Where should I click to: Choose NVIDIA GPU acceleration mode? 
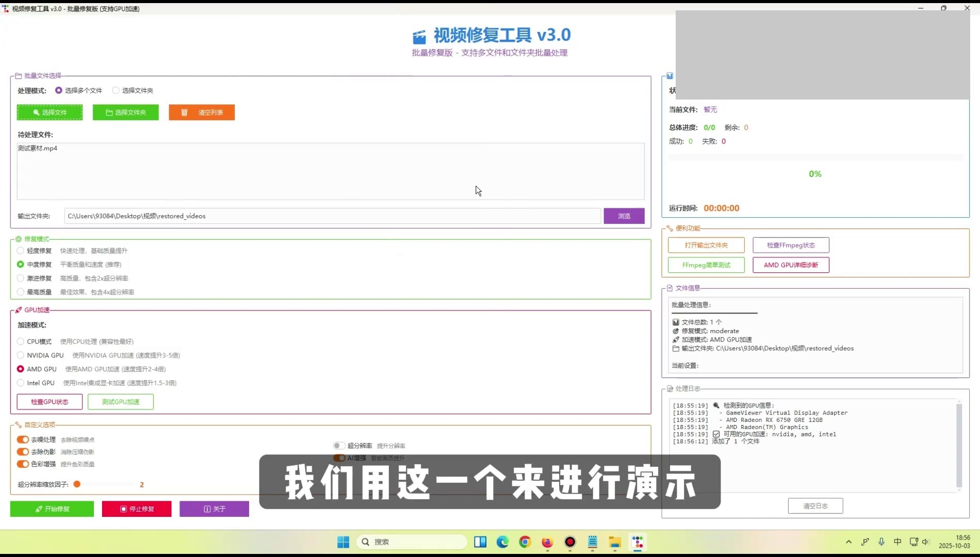[x=21, y=355]
